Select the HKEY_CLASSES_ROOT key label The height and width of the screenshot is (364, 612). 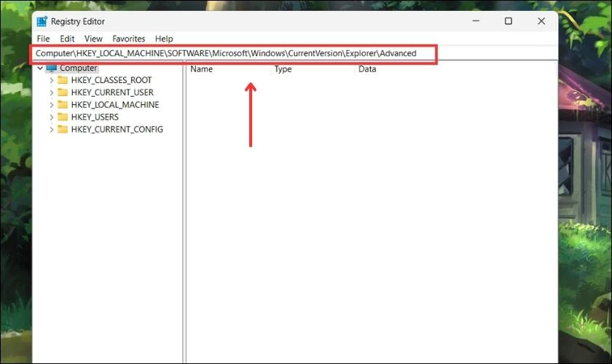pos(111,80)
